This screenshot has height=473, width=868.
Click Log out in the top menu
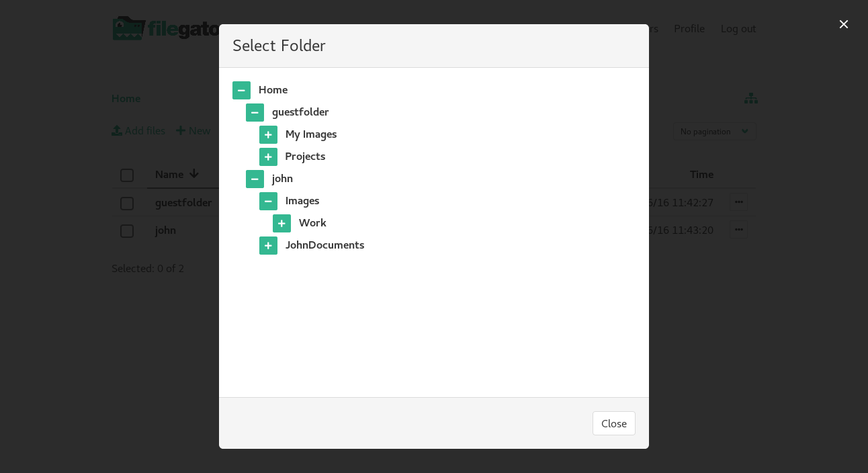pos(738,28)
